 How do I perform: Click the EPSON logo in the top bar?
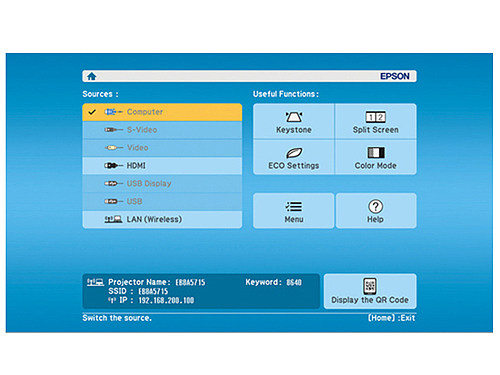pos(395,76)
